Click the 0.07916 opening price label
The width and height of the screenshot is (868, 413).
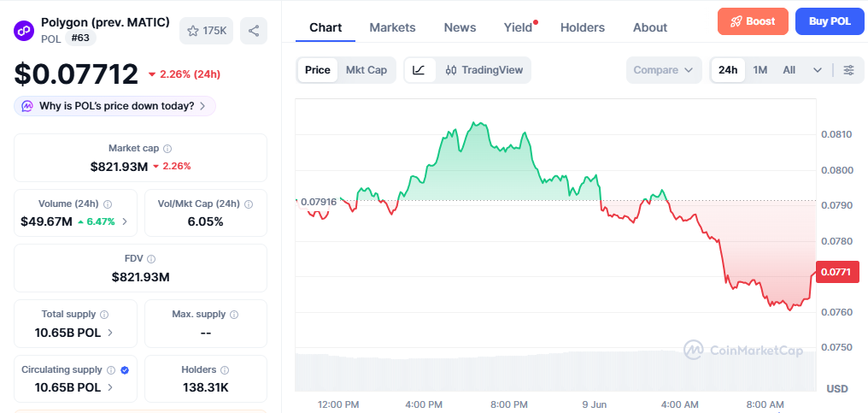pos(320,201)
